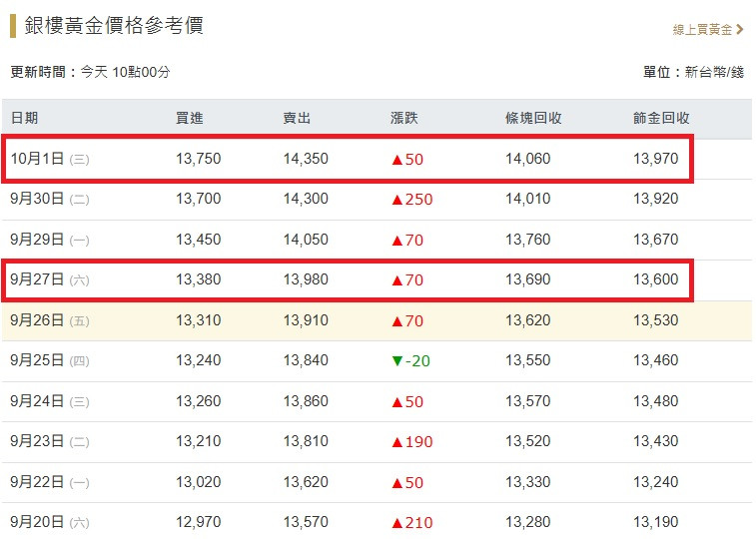Click the 14,350 selling price cell
The width and height of the screenshot is (756, 539).
tap(306, 159)
